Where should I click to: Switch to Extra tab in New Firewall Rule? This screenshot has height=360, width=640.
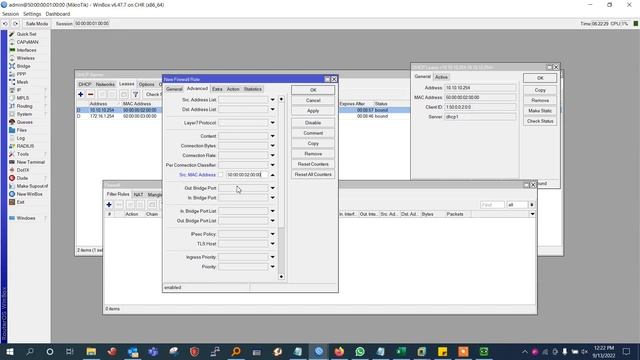[217, 89]
